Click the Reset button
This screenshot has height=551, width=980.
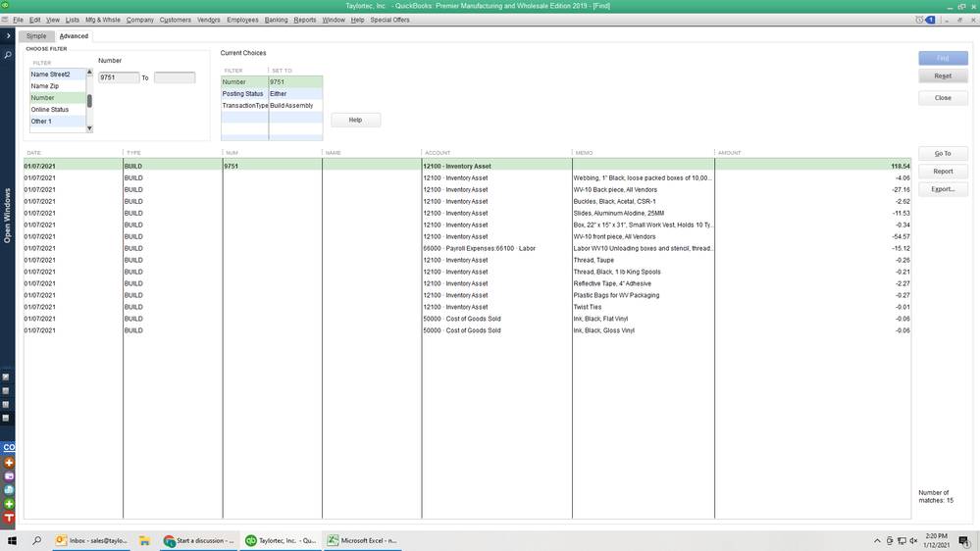pos(943,76)
